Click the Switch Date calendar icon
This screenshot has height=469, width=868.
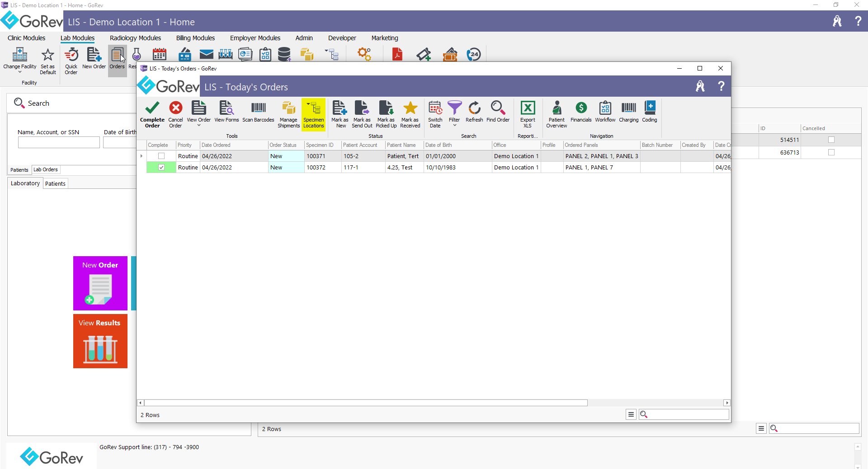[x=435, y=108]
